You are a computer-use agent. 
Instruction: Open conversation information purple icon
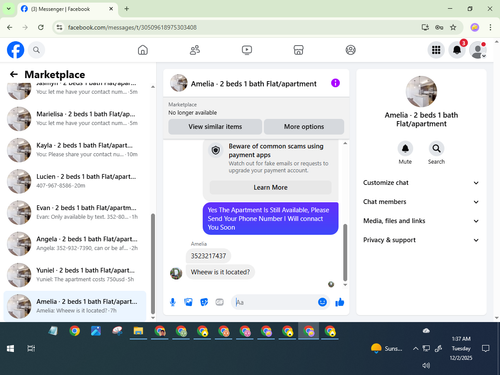[335, 83]
